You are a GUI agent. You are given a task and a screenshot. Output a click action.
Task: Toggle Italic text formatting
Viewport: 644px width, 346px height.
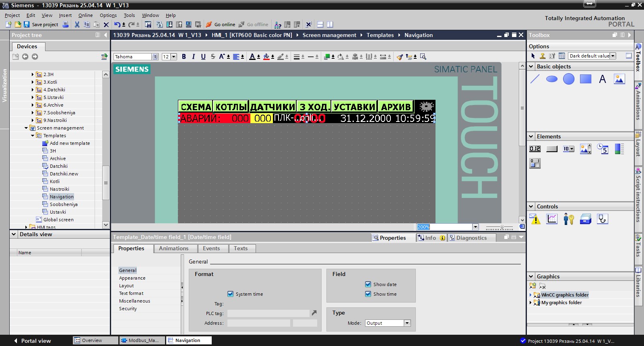[194, 57]
